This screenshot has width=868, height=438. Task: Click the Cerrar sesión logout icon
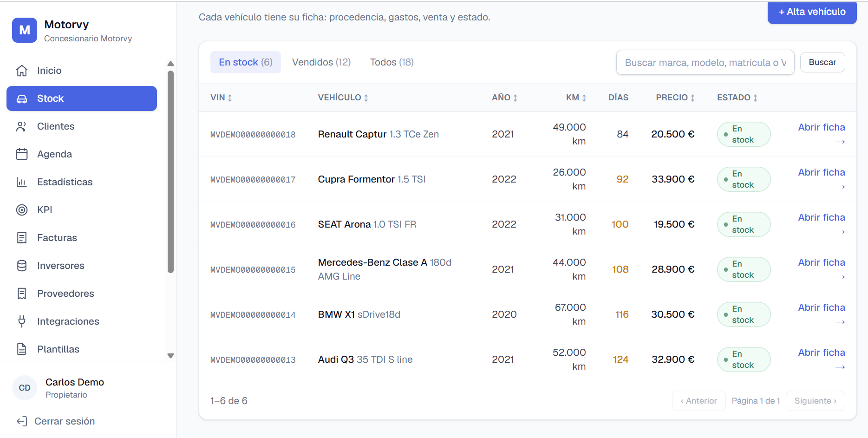click(22, 421)
